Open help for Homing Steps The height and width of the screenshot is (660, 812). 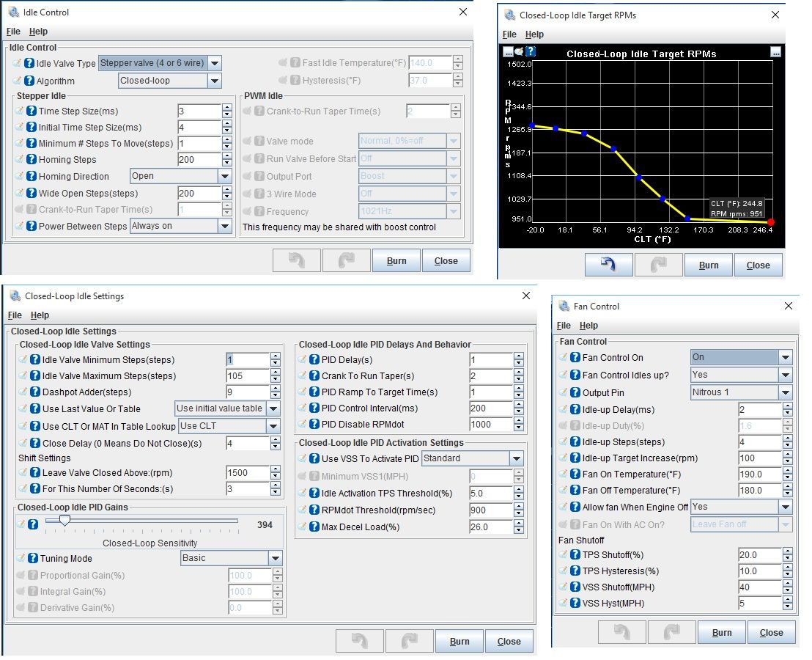32,160
